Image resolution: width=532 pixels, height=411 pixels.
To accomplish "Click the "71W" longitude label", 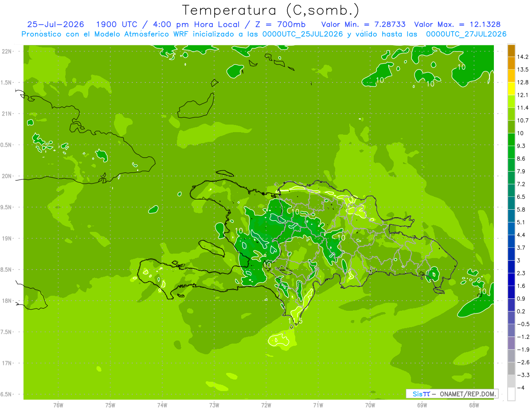I will (x=318, y=405).
